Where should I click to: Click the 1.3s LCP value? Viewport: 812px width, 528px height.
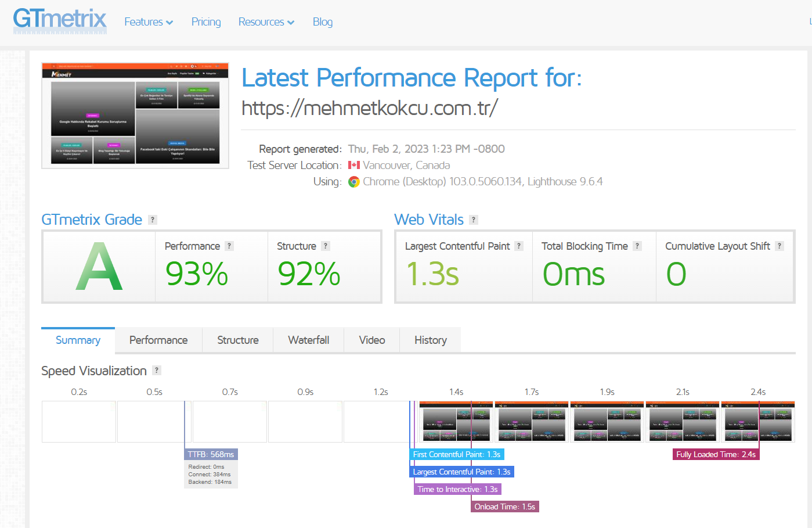(x=432, y=274)
